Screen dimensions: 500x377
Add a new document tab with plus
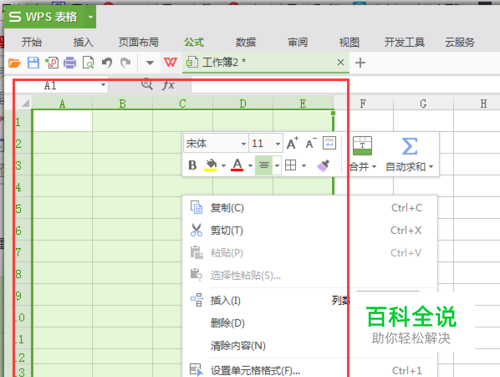pyautogui.click(x=360, y=63)
